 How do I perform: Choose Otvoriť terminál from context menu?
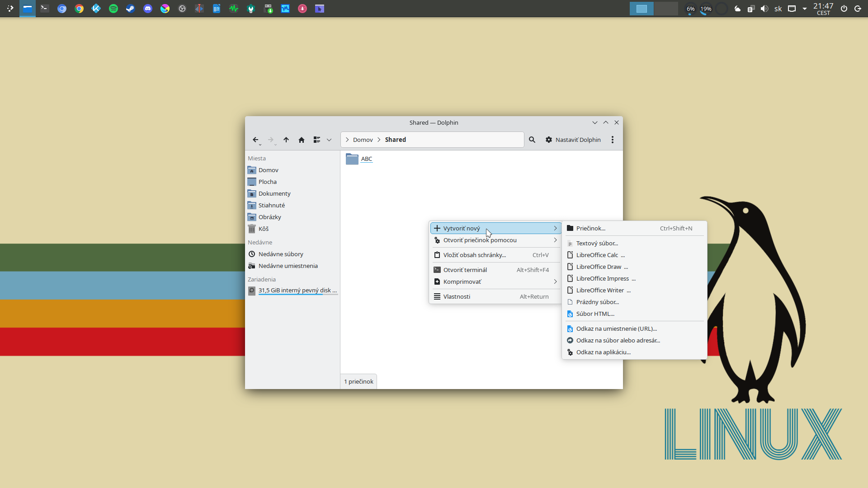(x=495, y=270)
